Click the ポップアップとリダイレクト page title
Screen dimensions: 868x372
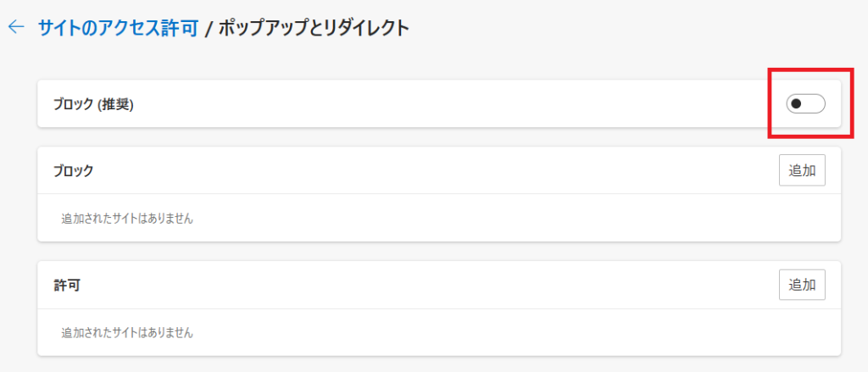click(314, 29)
